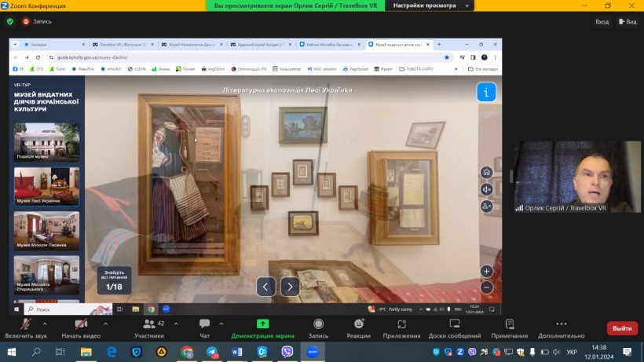Click the browser forward arrow
This screenshot has width=644, height=362.
tap(27, 57)
